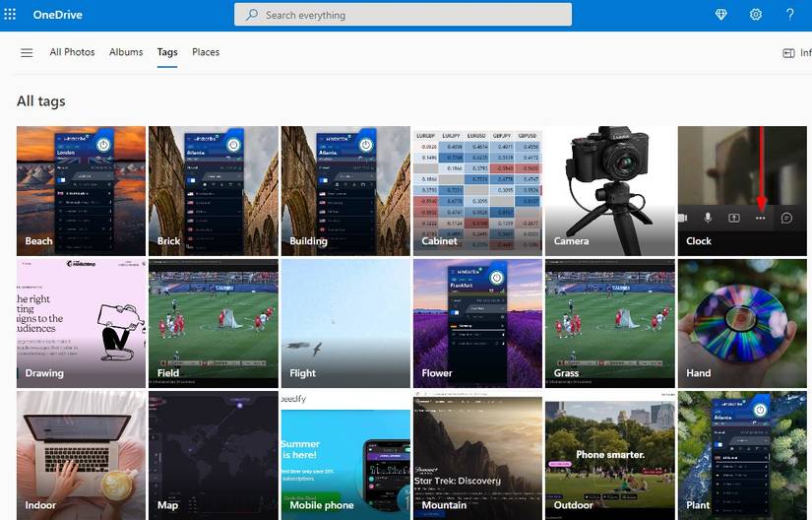
Task: Select the Tags tab
Action: pyautogui.click(x=167, y=52)
